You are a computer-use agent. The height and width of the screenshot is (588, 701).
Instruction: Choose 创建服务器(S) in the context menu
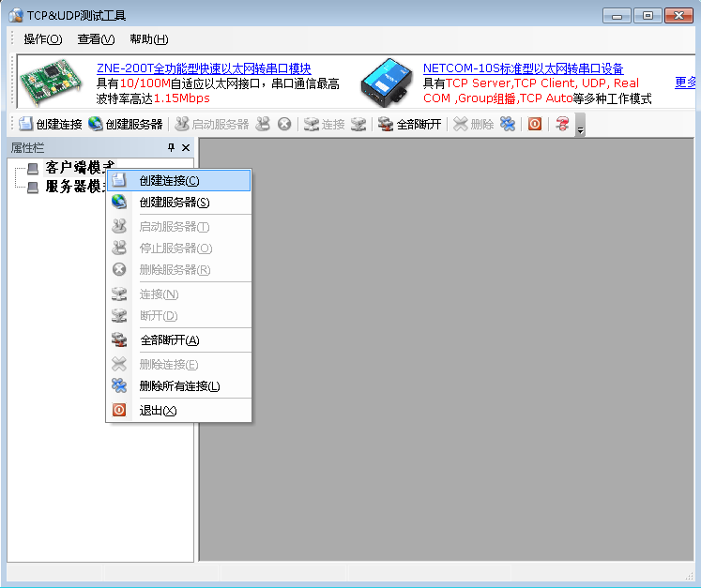coord(179,203)
